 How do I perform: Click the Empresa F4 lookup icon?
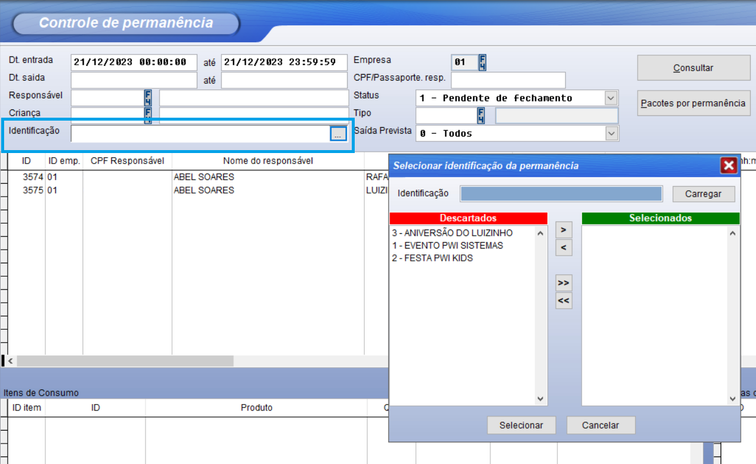coord(482,62)
